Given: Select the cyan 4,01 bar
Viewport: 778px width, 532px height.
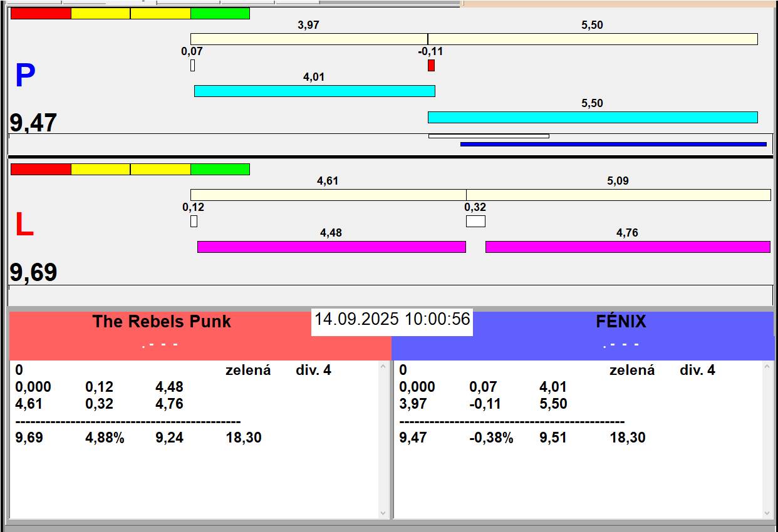Looking at the screenshot, I should pyautogui.click(x=314, y=91).
